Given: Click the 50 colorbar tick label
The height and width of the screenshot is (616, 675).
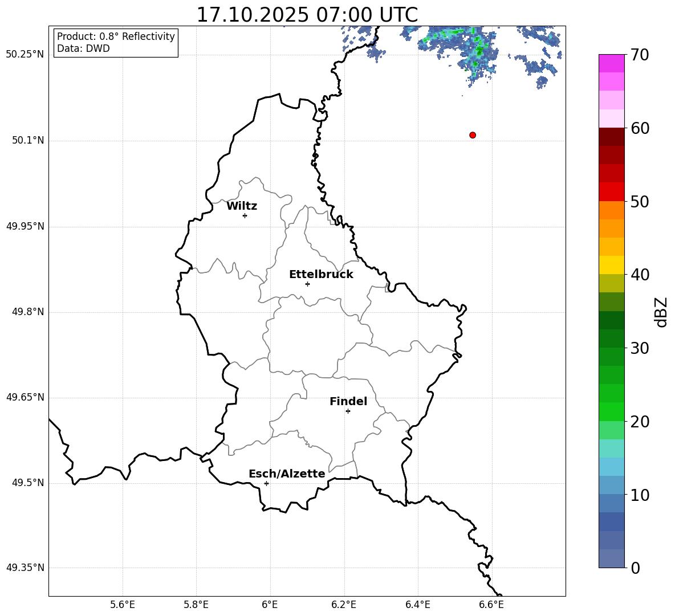Looking at the screenshot, I should (x=640, y=201).
